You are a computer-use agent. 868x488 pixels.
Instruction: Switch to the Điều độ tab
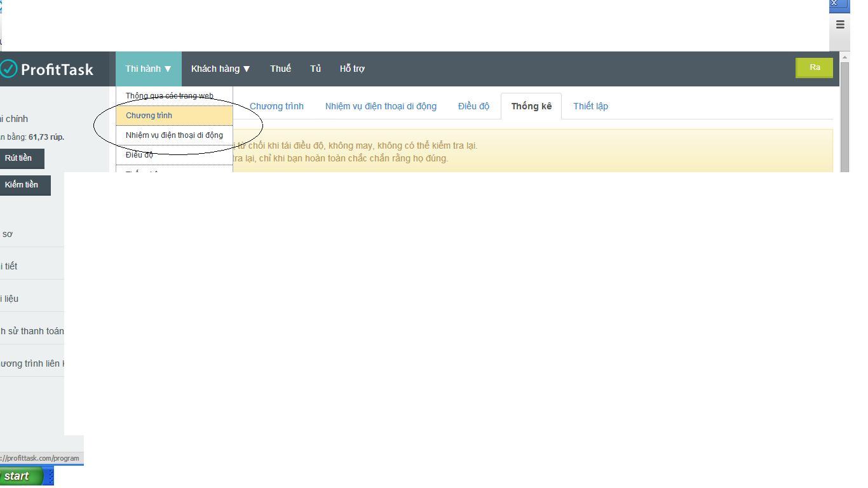[473, 106]
